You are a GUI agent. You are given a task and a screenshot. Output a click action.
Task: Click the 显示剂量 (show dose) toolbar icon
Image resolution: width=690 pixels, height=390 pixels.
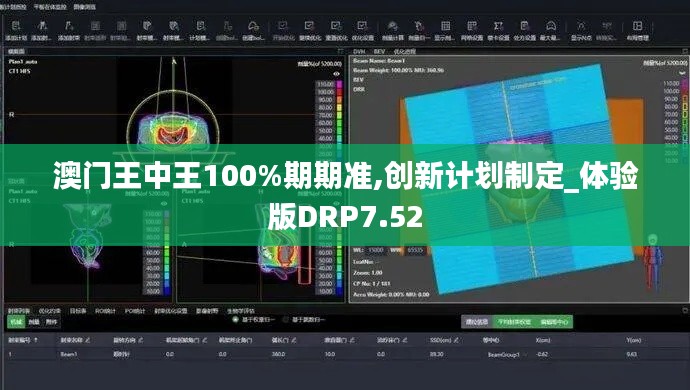pos(445,30)
